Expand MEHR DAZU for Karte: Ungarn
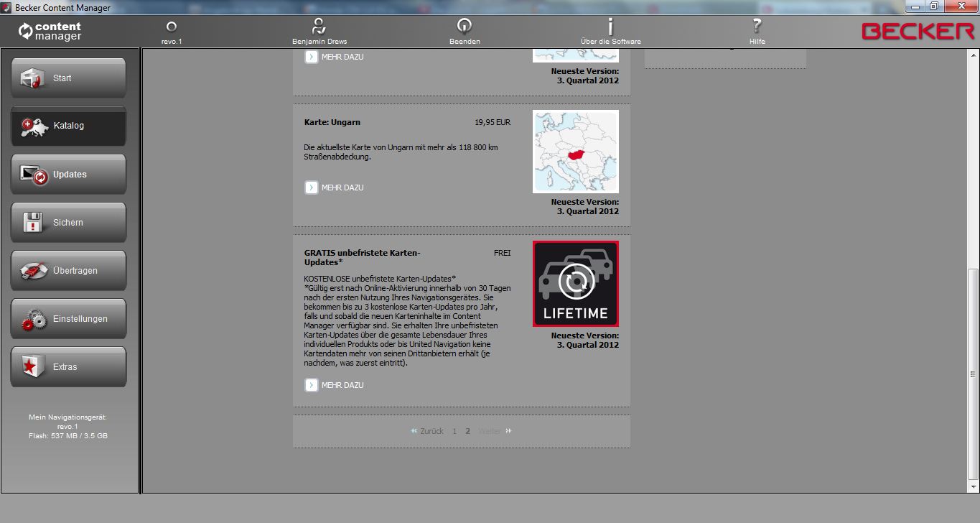Screen dimensions: 980x523 click(x=335, y=188)
